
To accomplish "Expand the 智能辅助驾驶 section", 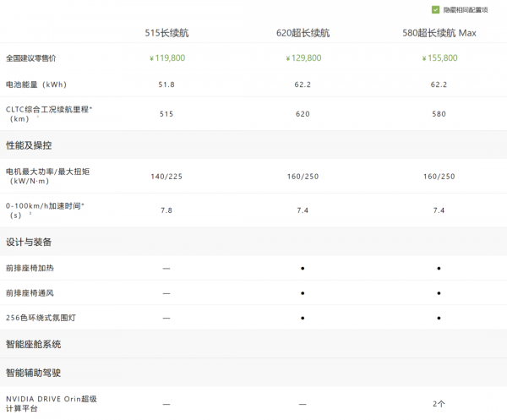I will 34,373.
